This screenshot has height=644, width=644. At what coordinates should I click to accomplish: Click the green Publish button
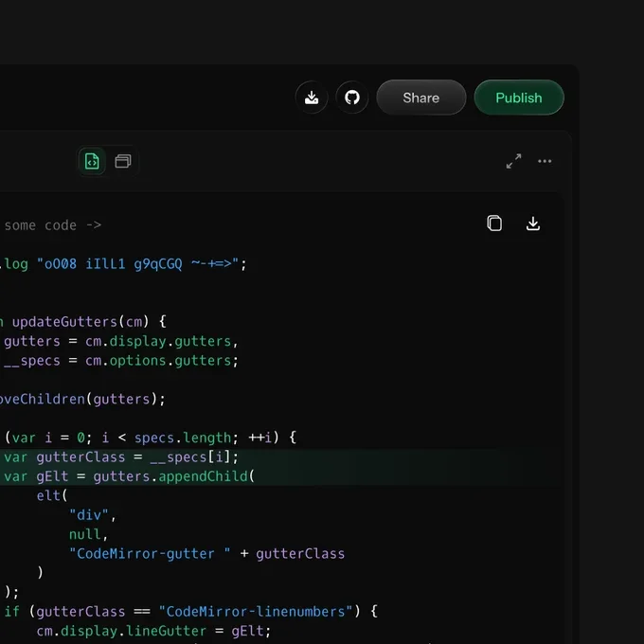[519, 98]
